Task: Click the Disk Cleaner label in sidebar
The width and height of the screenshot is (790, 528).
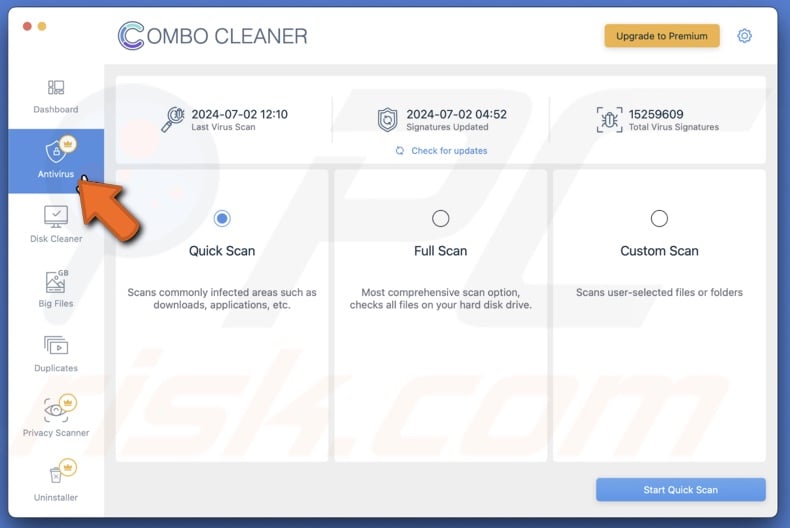Action: [56, 239]
